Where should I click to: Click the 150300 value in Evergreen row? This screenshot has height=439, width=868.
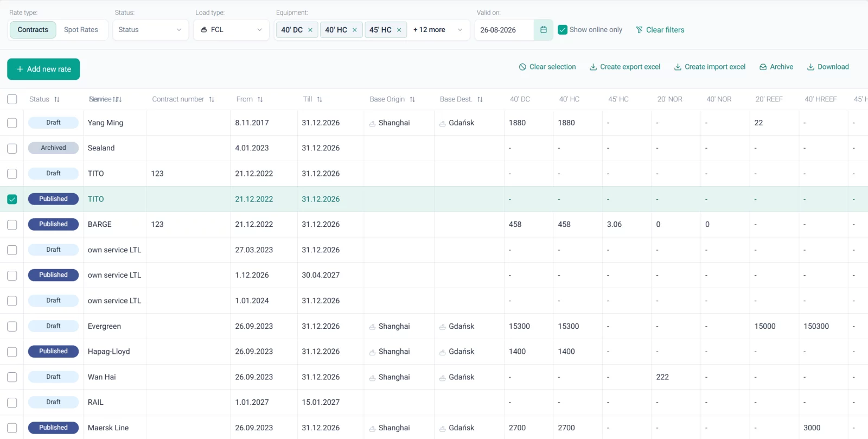tap(816, 326)
